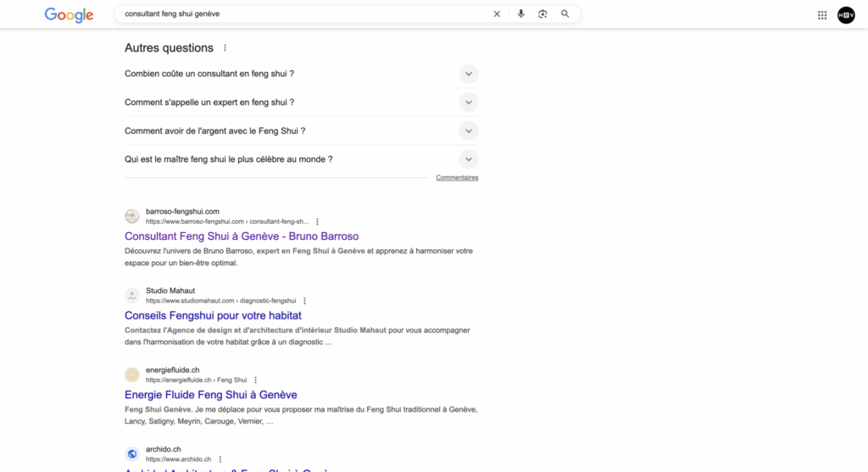Open 'Conseils Fengshui pour votre habitat' result

[213, 315]
